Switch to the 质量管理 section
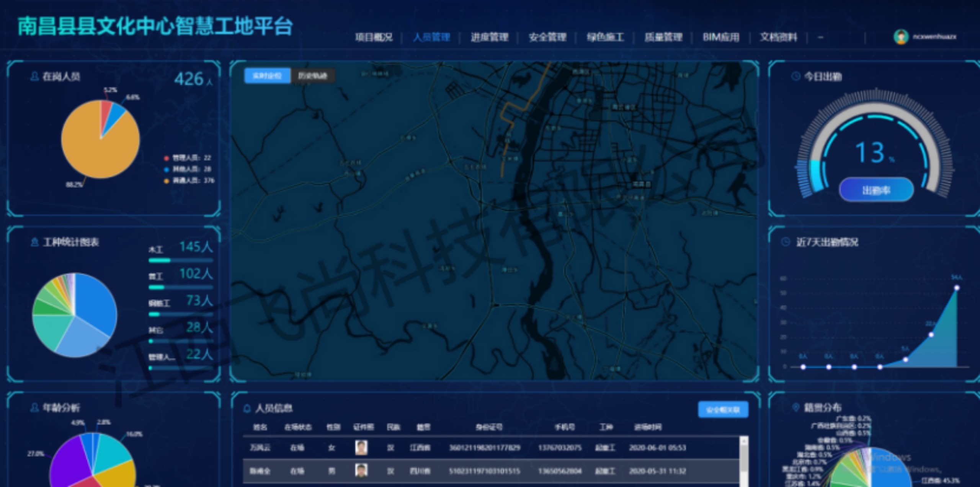Screen dimensions: 980x487 point(663,37)
